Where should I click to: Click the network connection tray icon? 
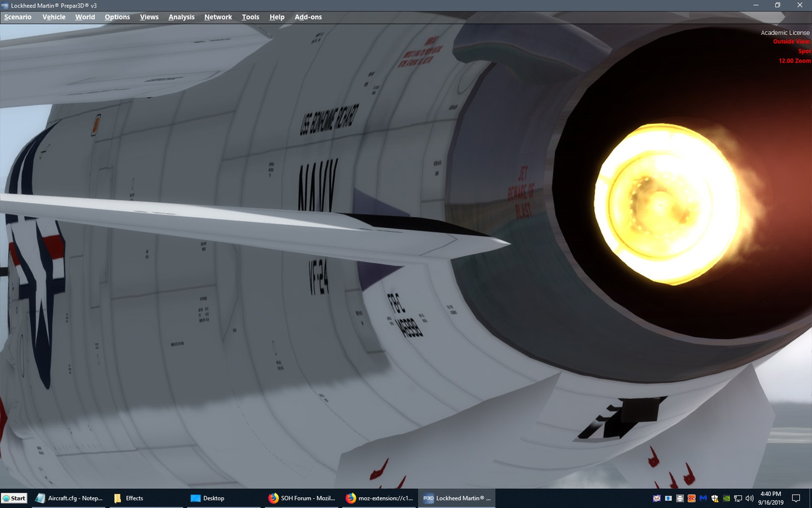coord(738,498)
